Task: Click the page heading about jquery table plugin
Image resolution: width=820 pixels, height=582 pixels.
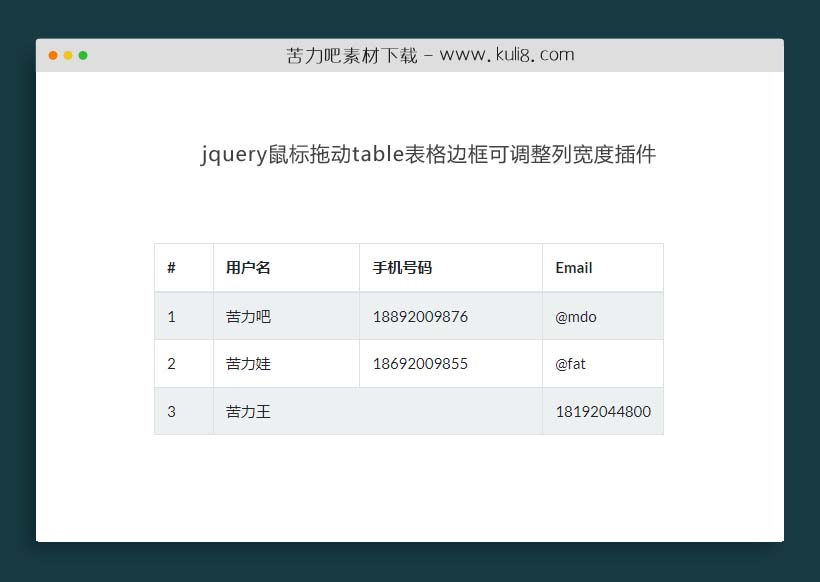Action: pyautogui.click(x=430, y=155)
